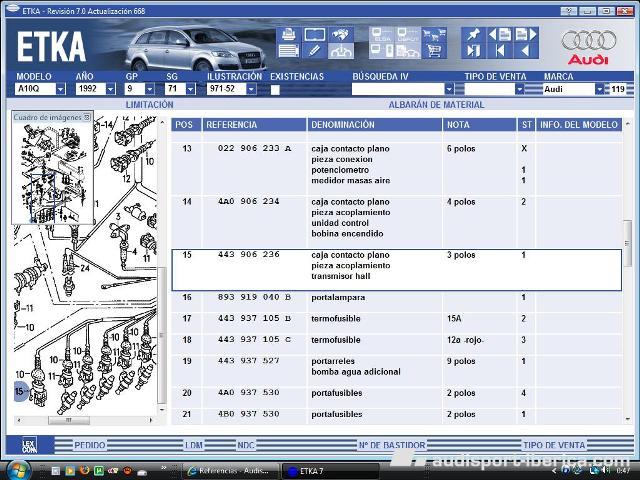Click the binoculars search icon

tap(340, 35)
